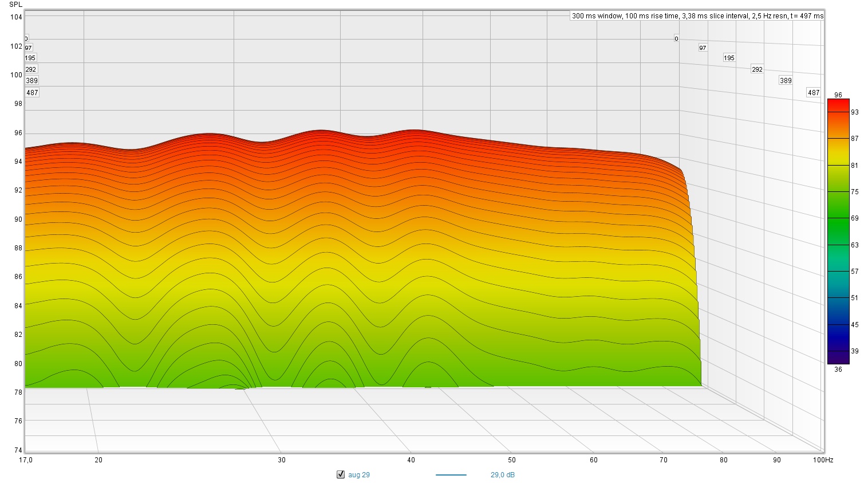Click the 100Hz frequency axis label

pyautogui.click(x=823, y=460)
